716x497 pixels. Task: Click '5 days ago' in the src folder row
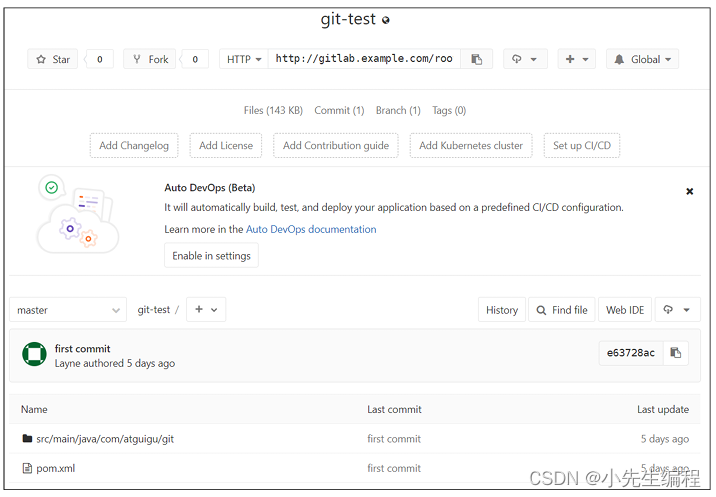[x=665, y=439]
